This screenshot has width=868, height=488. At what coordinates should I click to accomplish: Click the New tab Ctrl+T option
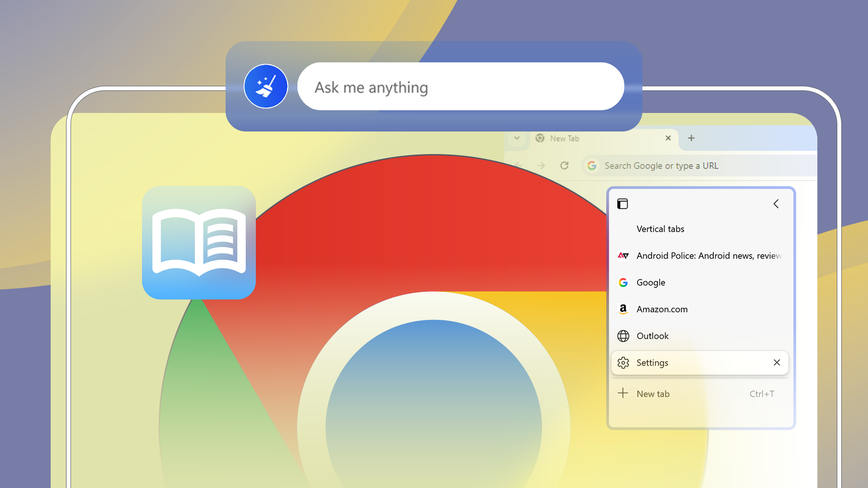pyautogui.click(x=653, y=394)
